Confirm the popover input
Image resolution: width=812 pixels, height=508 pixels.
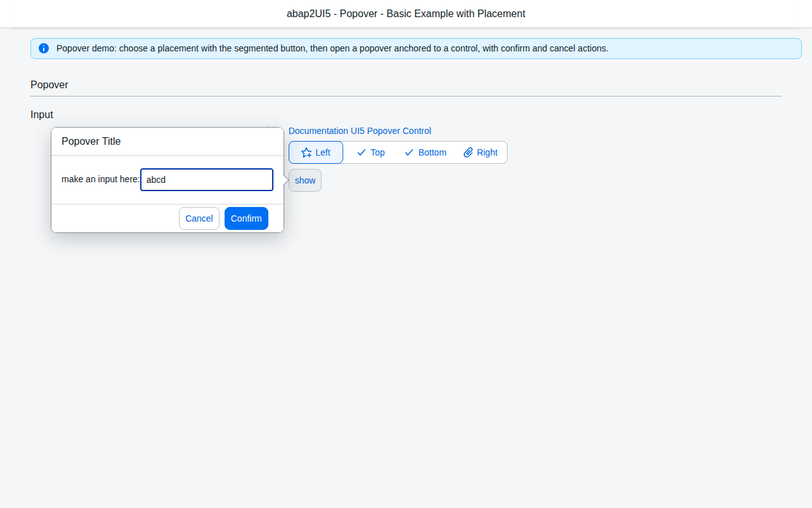[x=246, y=218]
